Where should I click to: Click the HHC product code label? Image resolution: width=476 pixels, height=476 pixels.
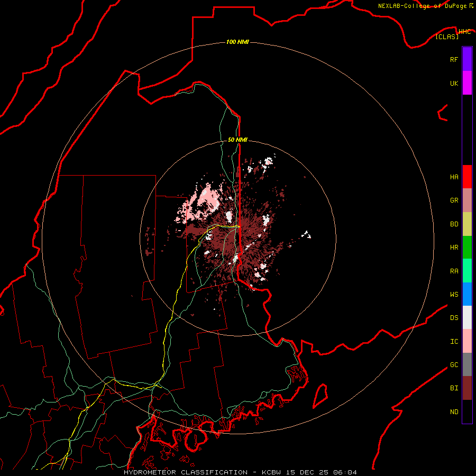tap(464, 32)
